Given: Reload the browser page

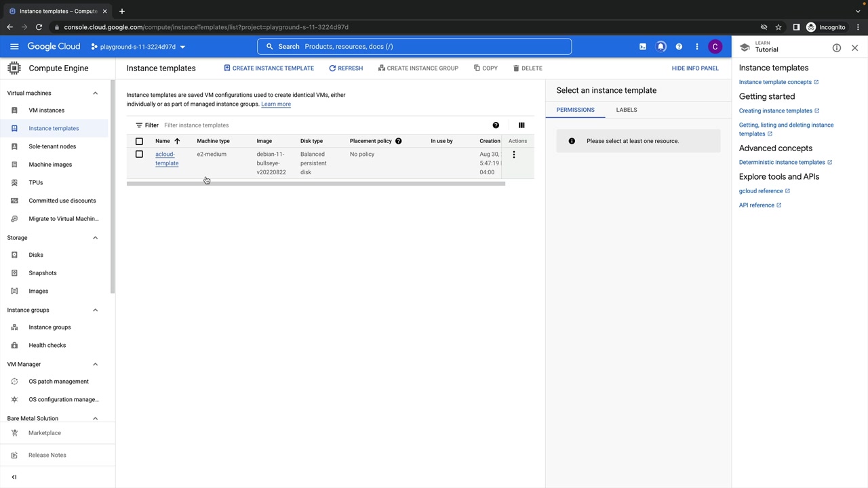Looking at the screenshot, I should 39,27.
